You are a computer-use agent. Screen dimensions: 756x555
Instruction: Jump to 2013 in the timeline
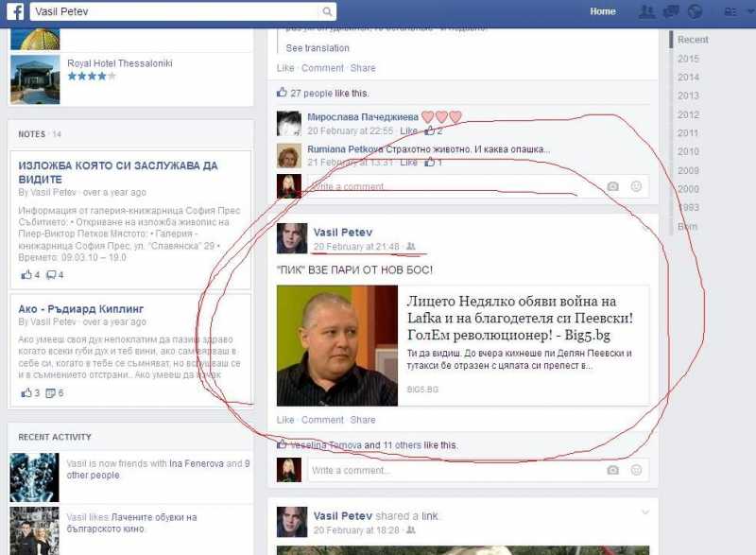(x=688, y=95)
